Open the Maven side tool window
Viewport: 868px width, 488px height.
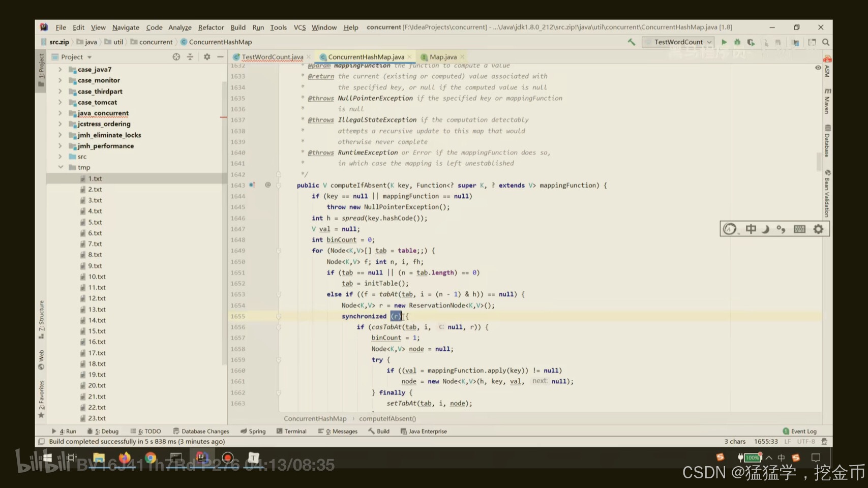click(827, 100)
